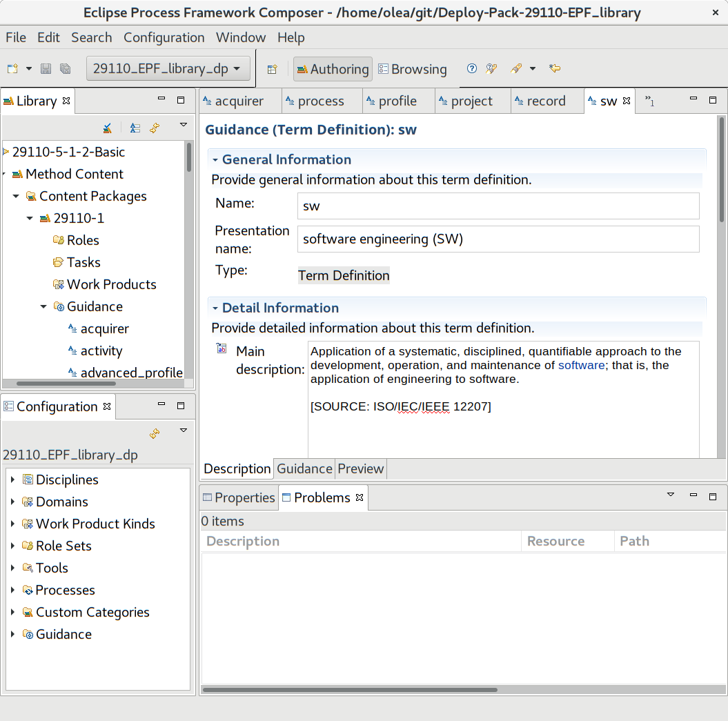
Task: Switch to the Properties view tab
Action: point(239,497)
